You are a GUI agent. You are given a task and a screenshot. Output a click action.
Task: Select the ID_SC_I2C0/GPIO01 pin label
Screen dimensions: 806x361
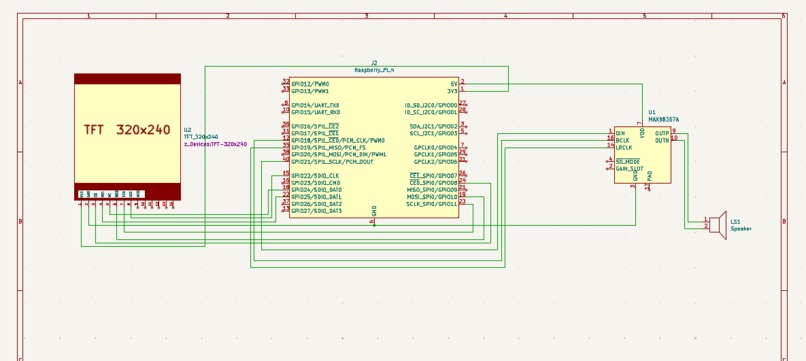tap(431, 112)
